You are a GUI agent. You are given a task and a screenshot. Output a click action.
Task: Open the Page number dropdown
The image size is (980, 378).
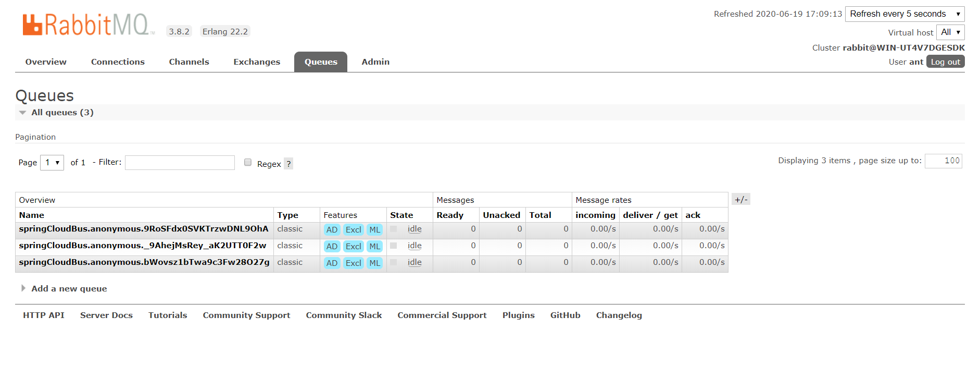(52, 163)
